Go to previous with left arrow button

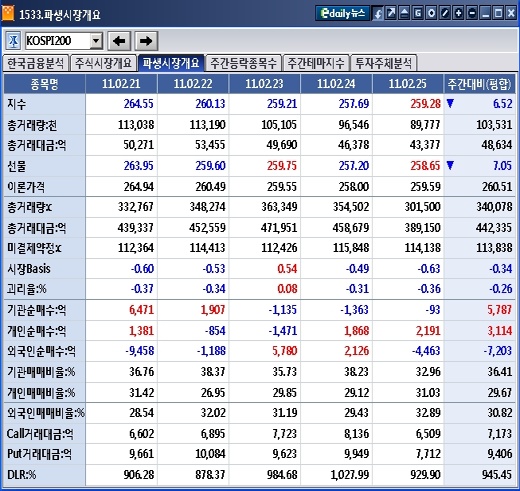[x=119, y=41]
